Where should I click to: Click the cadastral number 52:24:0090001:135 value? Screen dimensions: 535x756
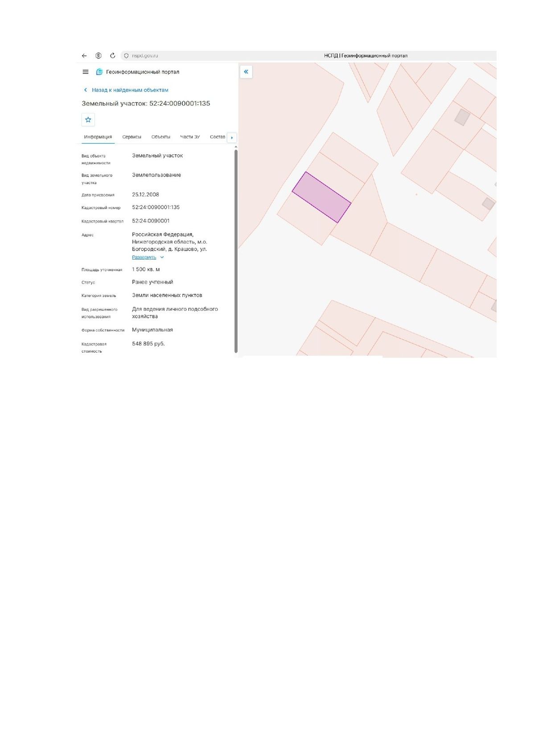tap(156, 207)
